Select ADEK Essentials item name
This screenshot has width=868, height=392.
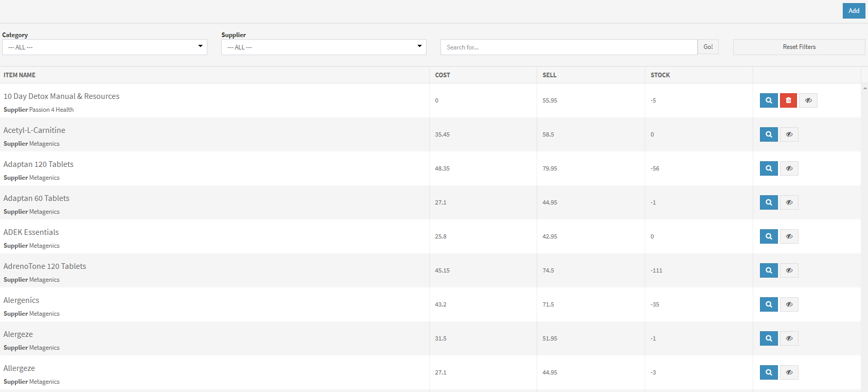click(31, 232)
